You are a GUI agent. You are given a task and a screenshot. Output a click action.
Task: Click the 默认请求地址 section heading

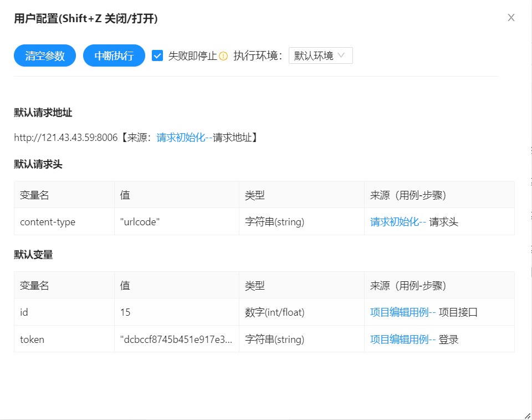(x=43, y=113)
